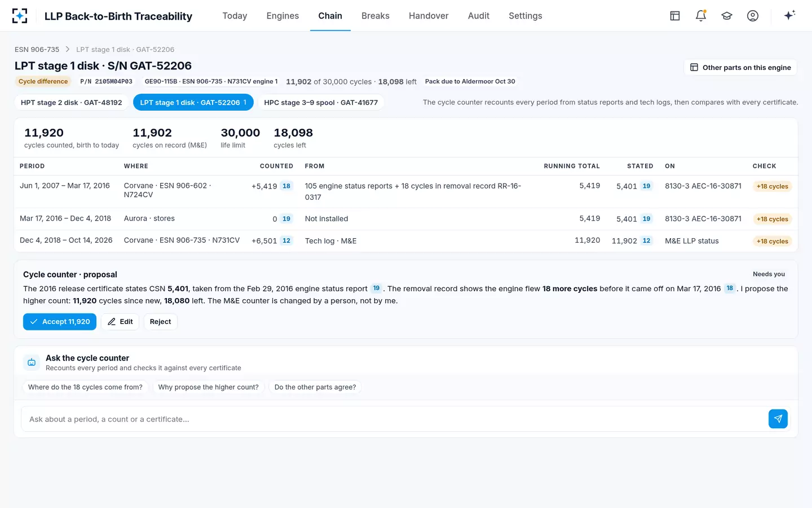This screenshot has width=812, height=508.
Task: Open the Breaks tab
Action: tap(376, 16)
